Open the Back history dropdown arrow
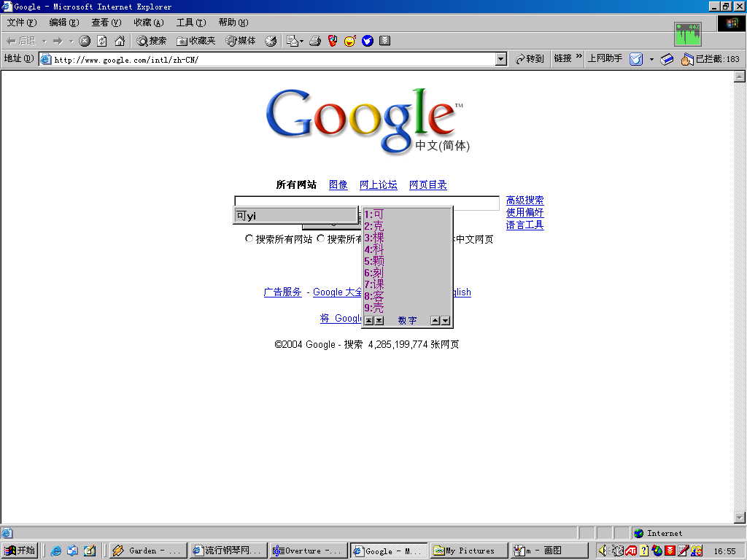This screenshot has height=560, width=747. pos(44,42)
